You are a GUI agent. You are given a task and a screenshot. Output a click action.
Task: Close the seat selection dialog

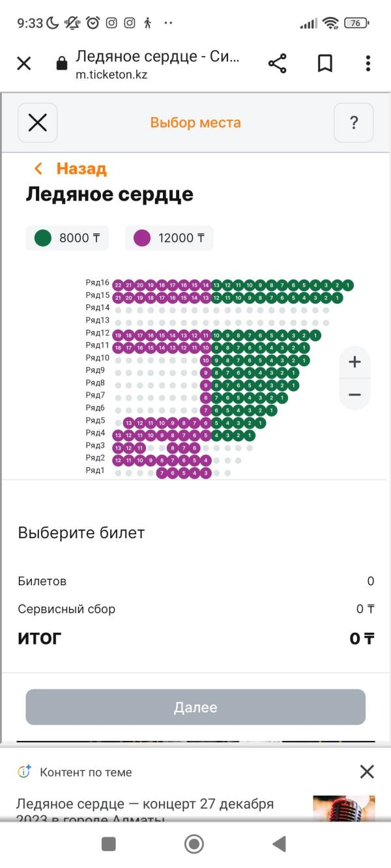tap(38, 123)
